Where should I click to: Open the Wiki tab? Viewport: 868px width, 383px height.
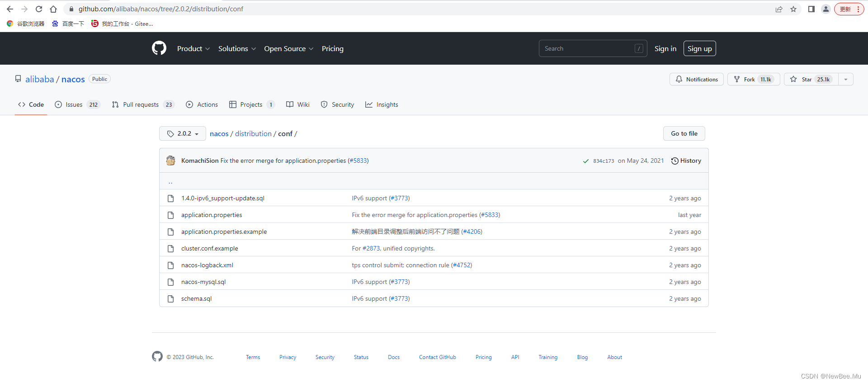coord(298,104)
